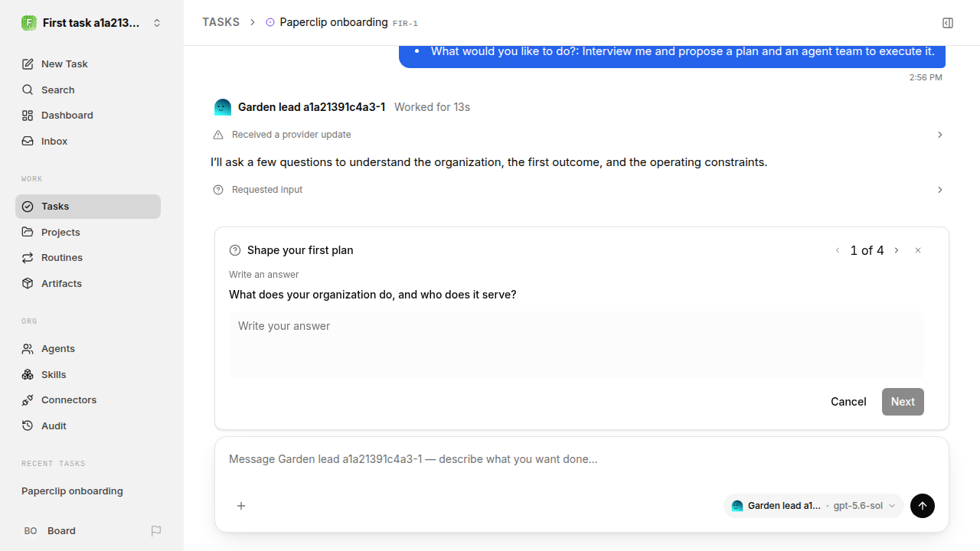Focus the message box for Garden lead
The height and width of the screenshot is (551, 980).
[x=582, y=460]
